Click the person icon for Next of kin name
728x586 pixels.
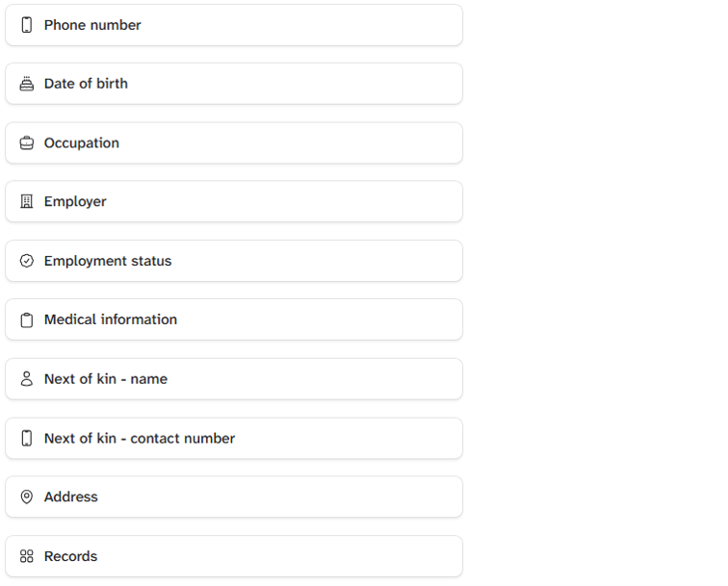27,378
